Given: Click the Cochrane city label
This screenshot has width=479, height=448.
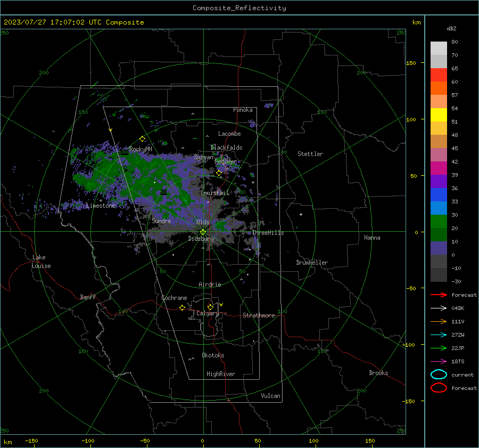Looking at the screenshot, I should tap(174, 298).
